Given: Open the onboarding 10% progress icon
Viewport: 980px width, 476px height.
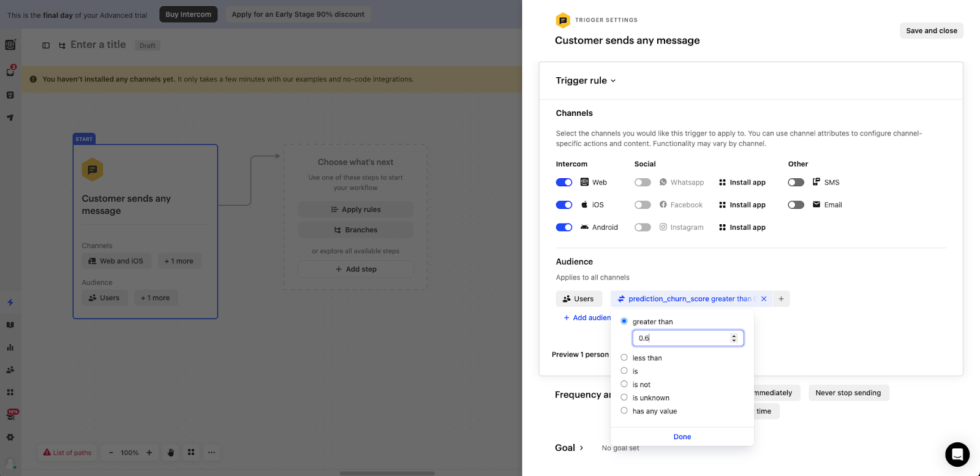Looking at the screenshot, I should tap(12, 415).
